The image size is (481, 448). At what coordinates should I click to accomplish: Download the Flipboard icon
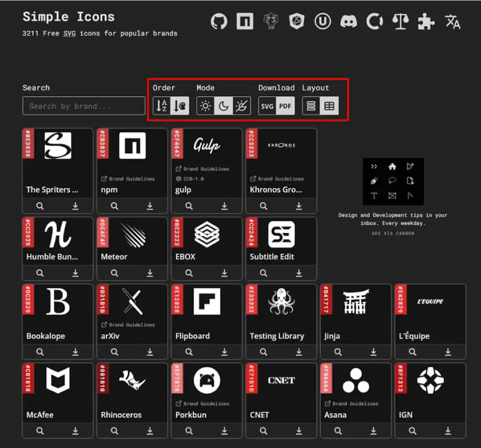pyautogui.click(x=224, y=352)
